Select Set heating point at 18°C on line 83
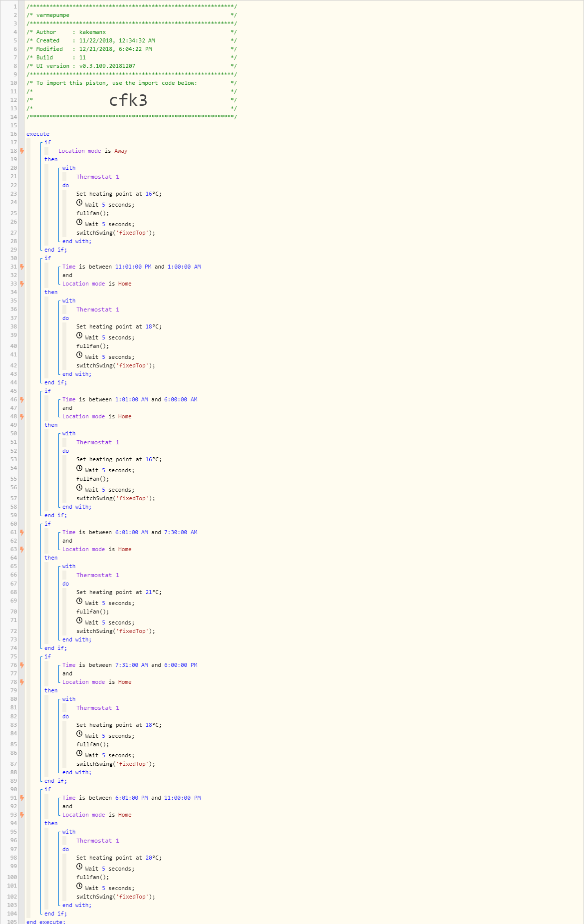This screenshot has width=588, height=924. 119,725
